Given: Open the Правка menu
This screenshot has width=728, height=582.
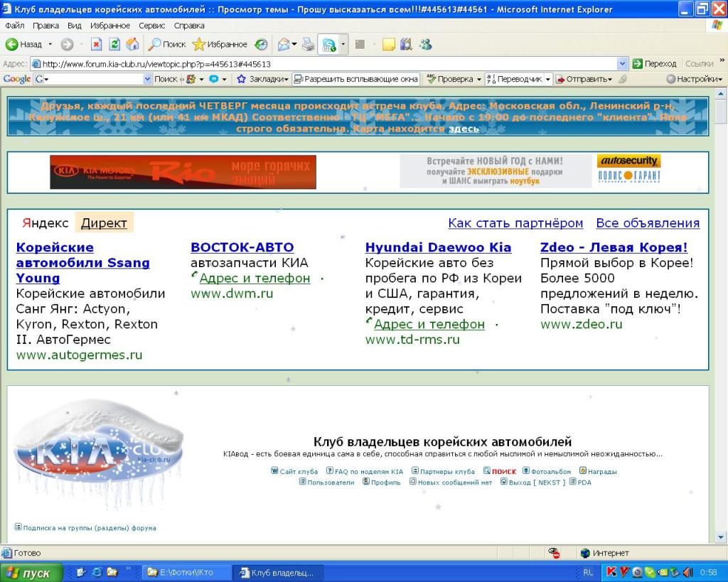Looking at the screenshot, I should (45, 26).
